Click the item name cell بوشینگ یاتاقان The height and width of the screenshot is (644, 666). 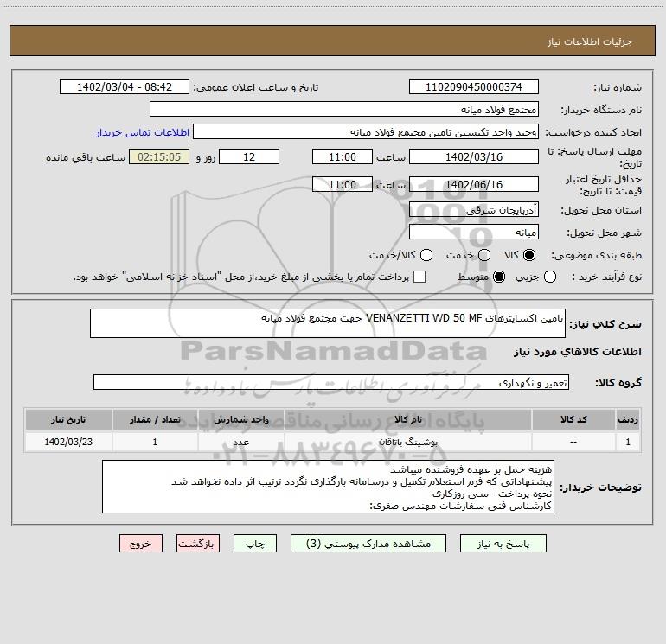(407, 442)
